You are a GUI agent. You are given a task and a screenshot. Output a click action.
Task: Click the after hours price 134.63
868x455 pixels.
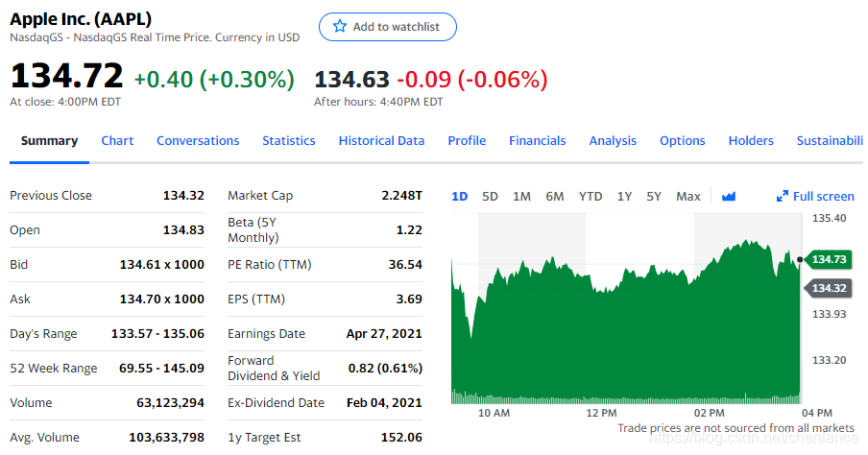pyautogui.click(x=352, y=80)
